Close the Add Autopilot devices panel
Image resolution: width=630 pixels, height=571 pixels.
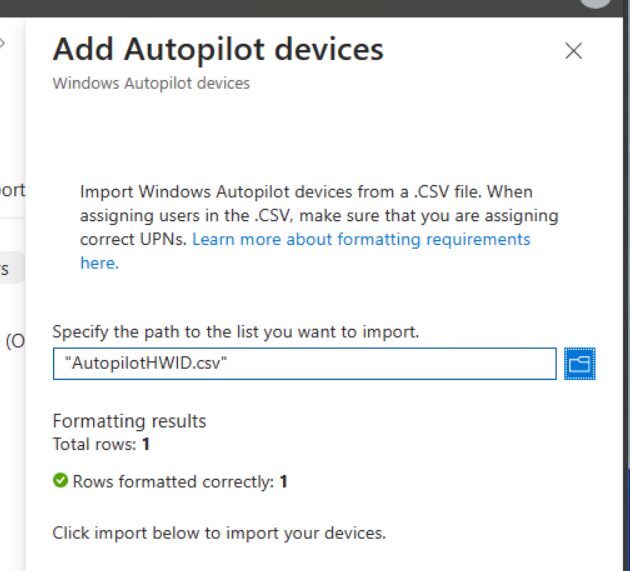pyautogui.click(x=573, y=51)
